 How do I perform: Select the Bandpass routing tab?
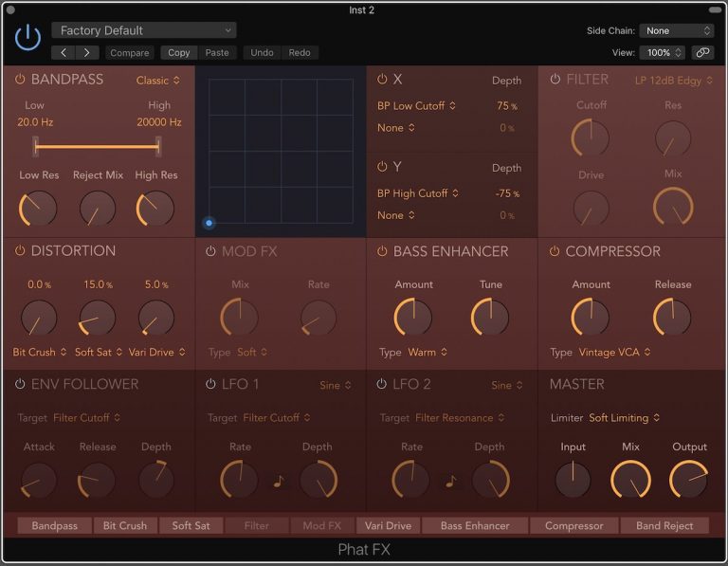coord(54,525)
